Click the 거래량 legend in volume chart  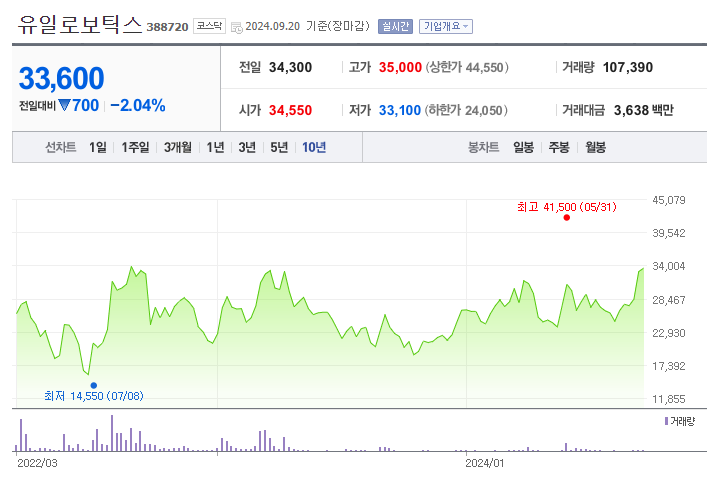tap(679, 421)
